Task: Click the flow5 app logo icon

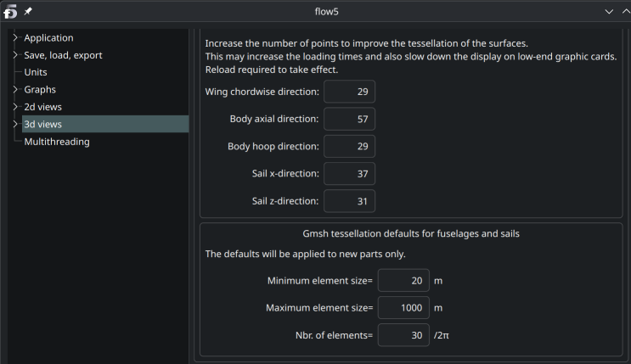Action: coord(10,12)
